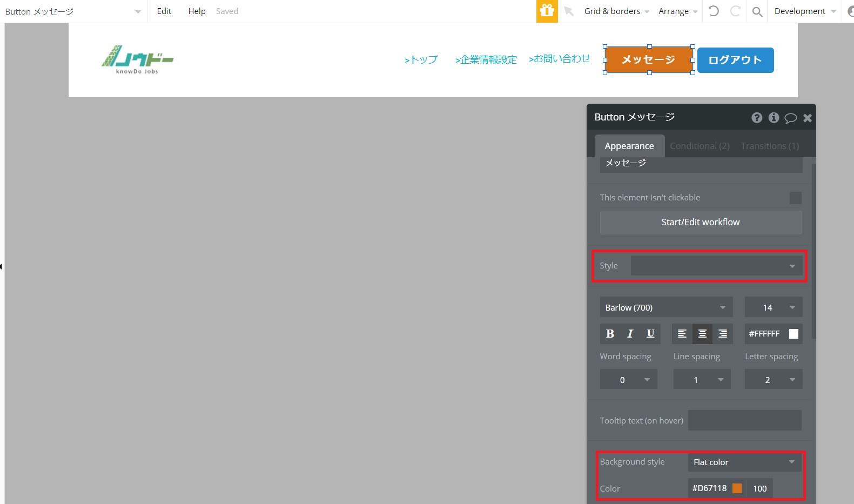Click the Tooltip text input field

(744, 420)
